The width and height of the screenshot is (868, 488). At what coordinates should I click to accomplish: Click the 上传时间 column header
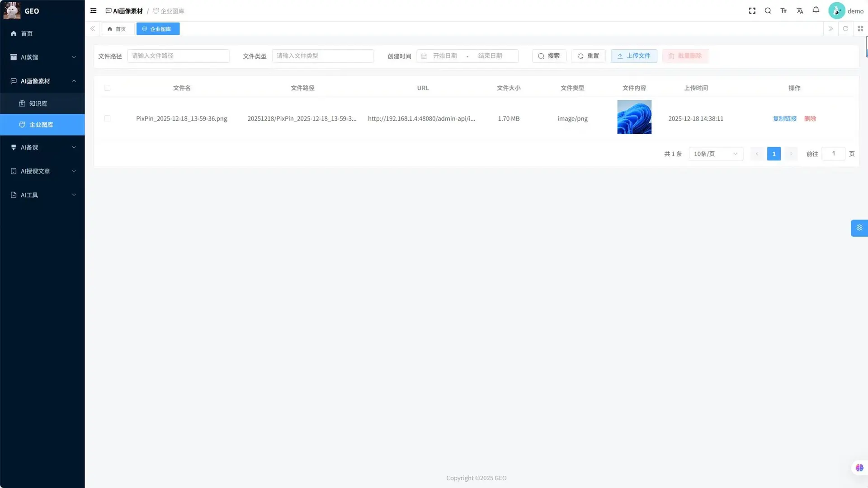(x=696, y=88)
